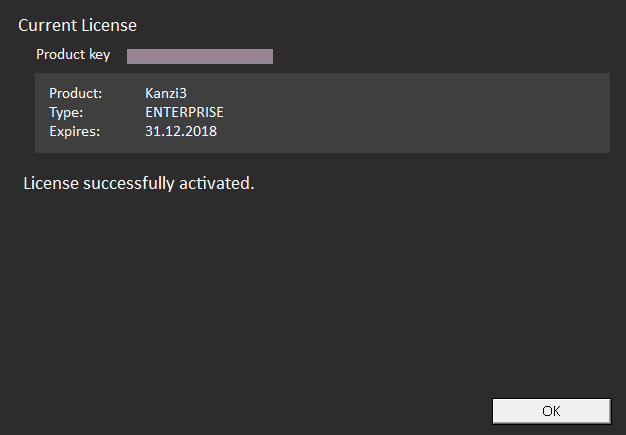Click the Current License heading
Viewport: 626px width, 435px height.
tap(77, 24)
